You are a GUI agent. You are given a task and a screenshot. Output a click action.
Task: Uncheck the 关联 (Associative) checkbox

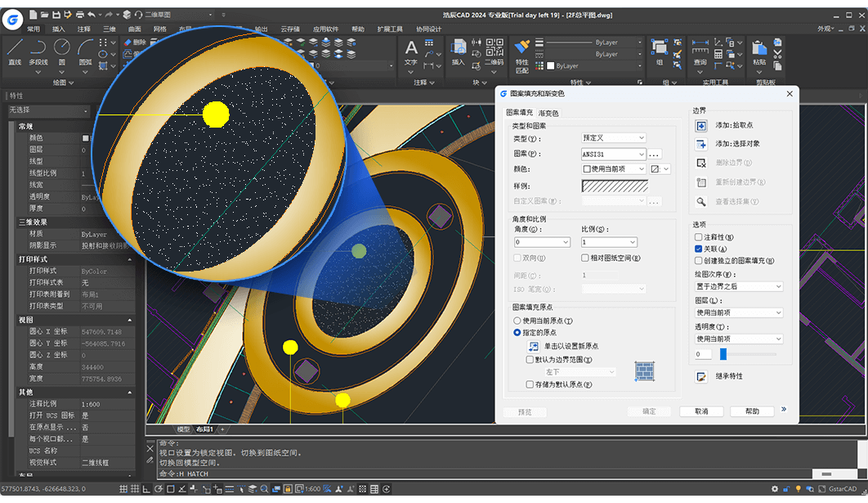(700, 248)
